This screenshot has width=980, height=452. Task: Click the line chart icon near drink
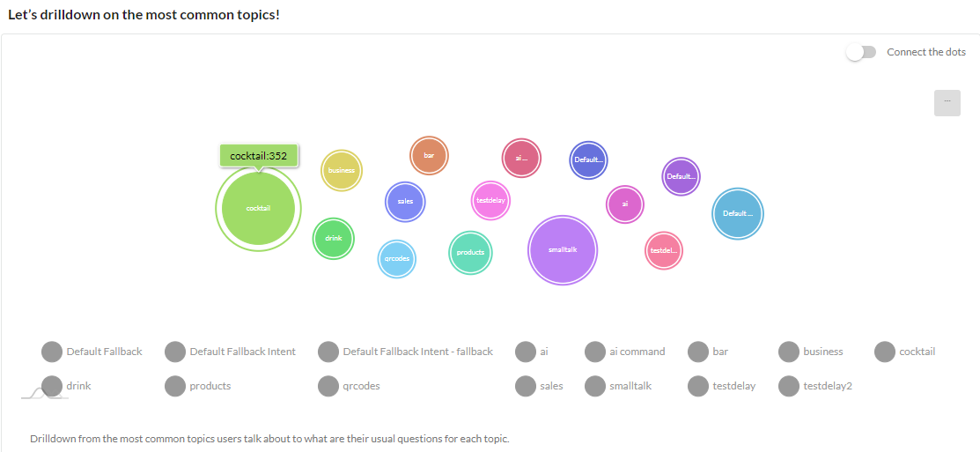(x=44, y=392)
